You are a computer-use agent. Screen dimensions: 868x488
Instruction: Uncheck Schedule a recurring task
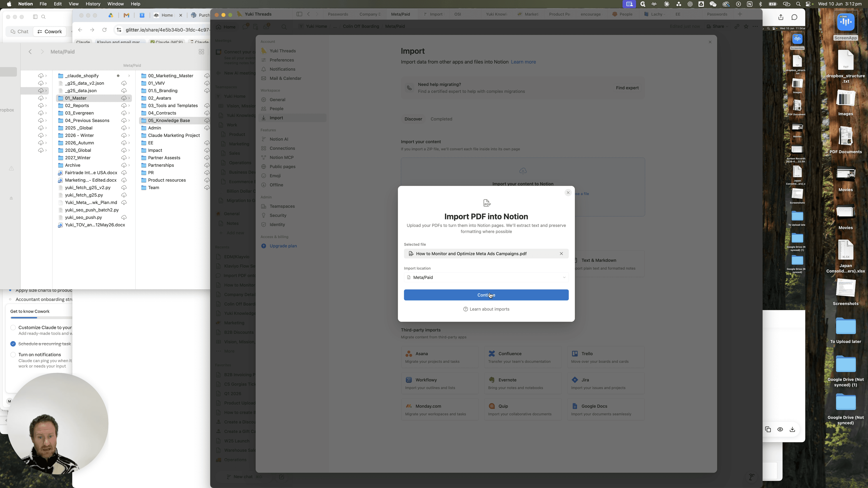point(13,344)
